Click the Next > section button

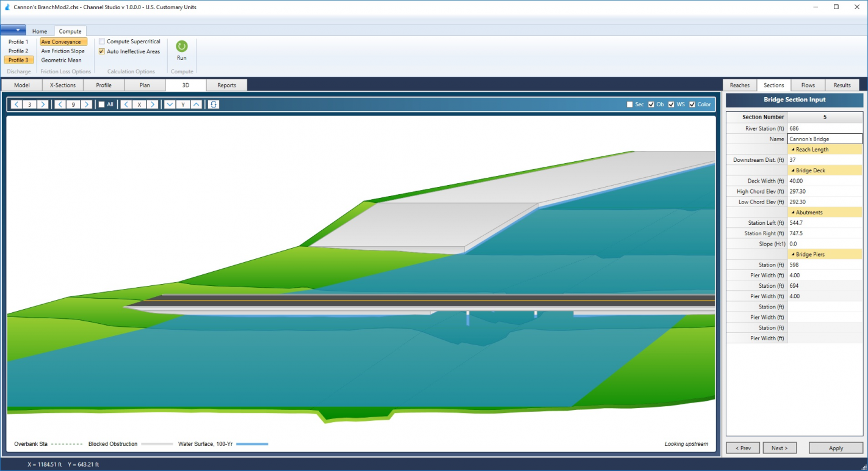click(779, 448)
